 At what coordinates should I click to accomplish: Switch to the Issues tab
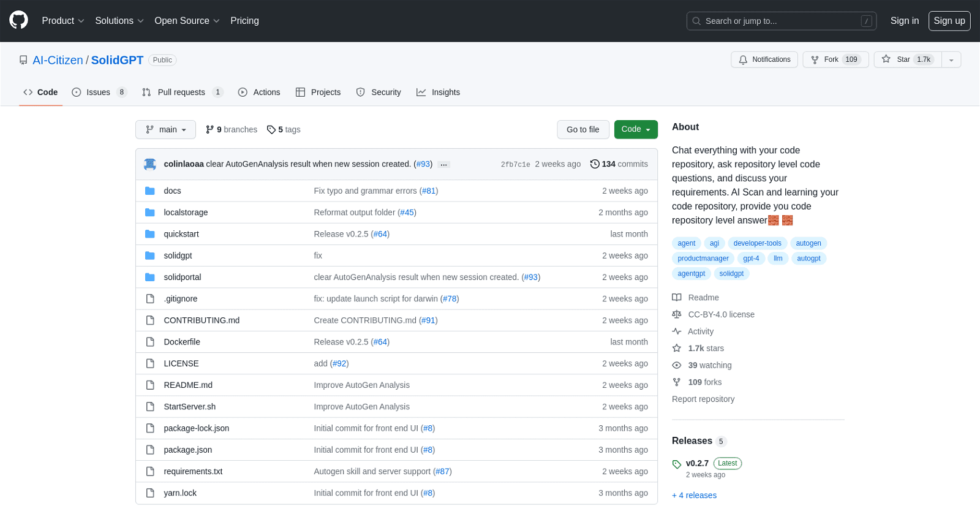pos(98,93)
